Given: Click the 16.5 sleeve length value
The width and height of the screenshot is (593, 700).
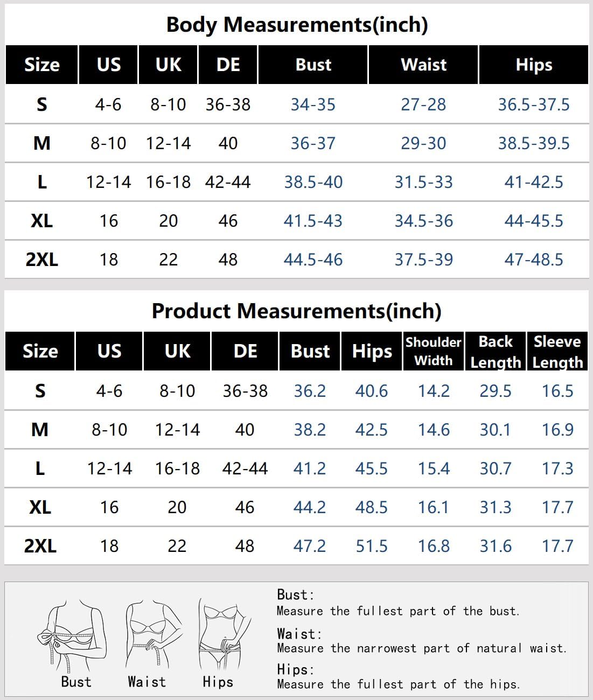Looking at the screenshot, I should (x=557, y=391).
